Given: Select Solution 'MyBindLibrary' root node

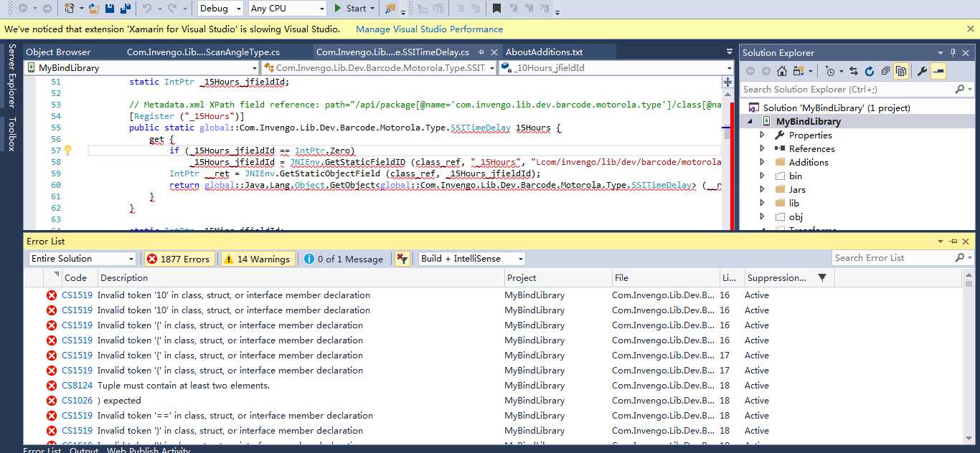Looking at the screenshot, I should pos(837,108).
